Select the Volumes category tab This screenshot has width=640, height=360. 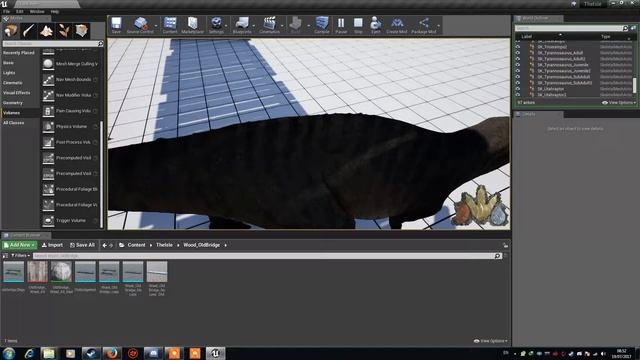tap(20, 113)
